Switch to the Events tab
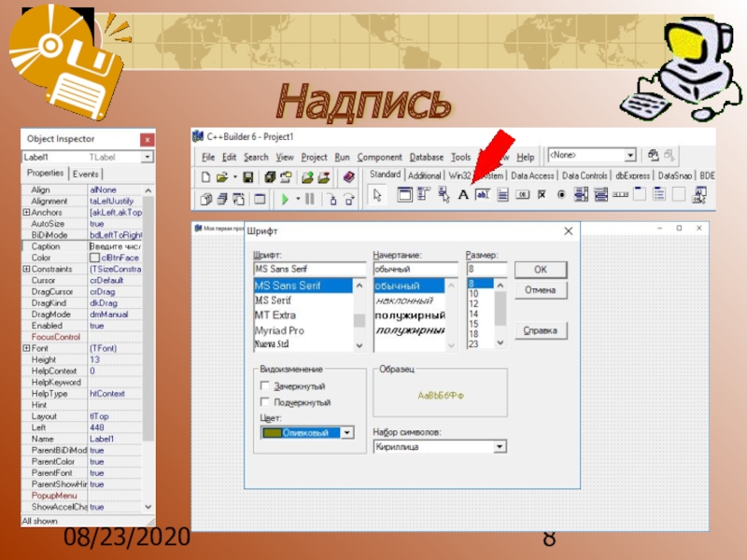The image size is (747, 560). (x=86, y=174)
